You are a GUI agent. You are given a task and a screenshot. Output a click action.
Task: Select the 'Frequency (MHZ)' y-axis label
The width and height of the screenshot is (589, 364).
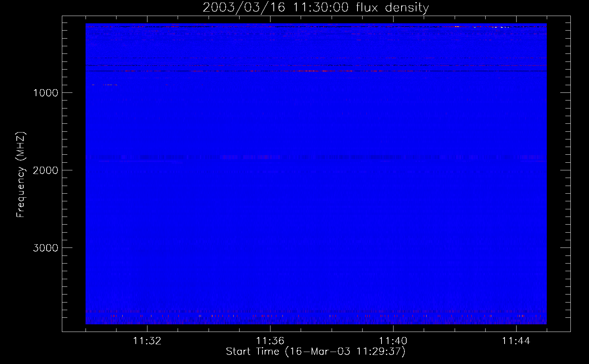click(21, 175)
